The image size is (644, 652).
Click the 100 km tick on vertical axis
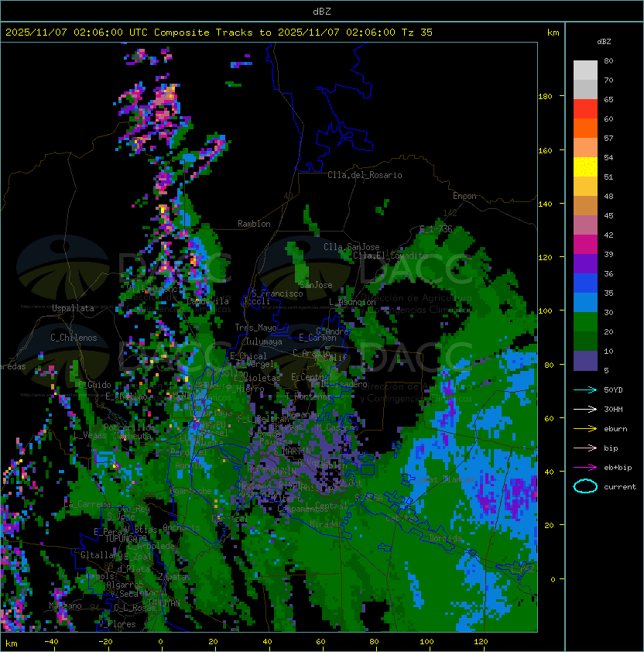545,311
